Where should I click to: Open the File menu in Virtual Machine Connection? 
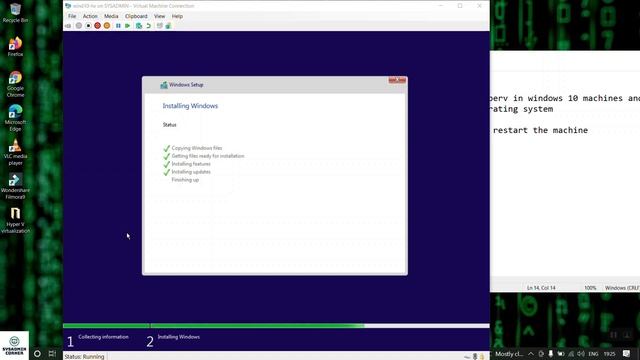pos(72,16)
